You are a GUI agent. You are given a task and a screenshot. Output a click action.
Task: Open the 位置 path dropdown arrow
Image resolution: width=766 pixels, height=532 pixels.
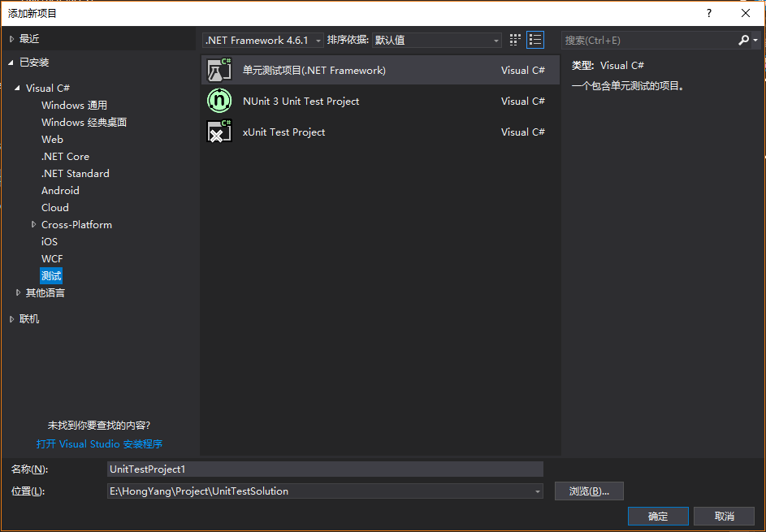(x=538, y=491)
